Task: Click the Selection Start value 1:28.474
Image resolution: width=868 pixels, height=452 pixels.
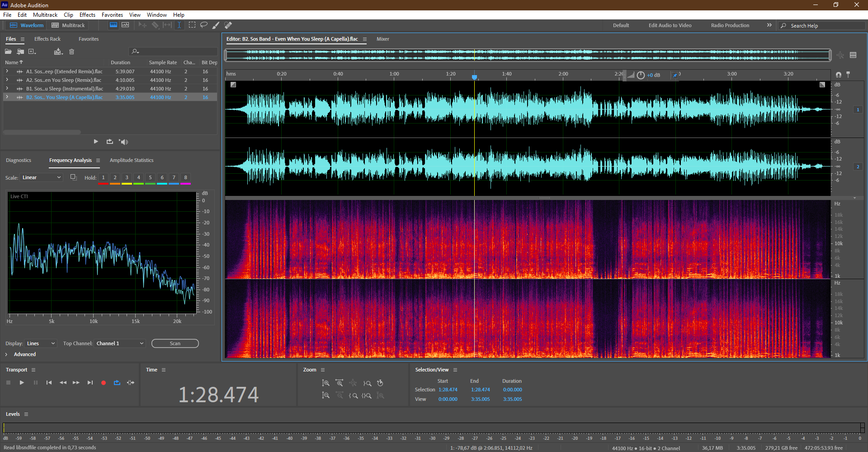Action: click(x=448, y=390)
